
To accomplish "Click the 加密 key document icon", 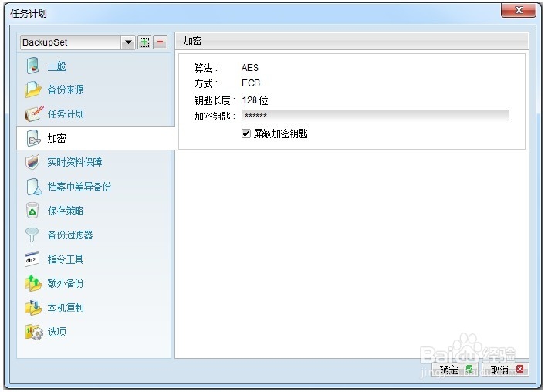I will click(x=33, y=138).
